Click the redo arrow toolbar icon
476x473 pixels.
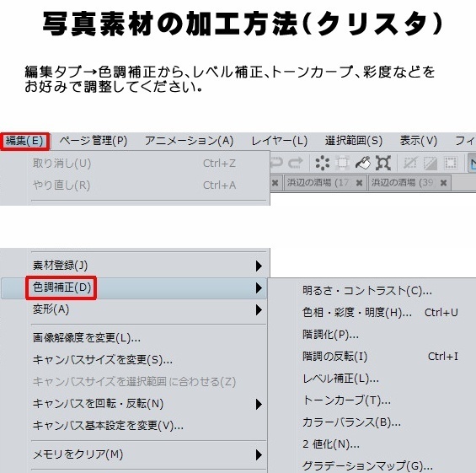click(296, 163)
